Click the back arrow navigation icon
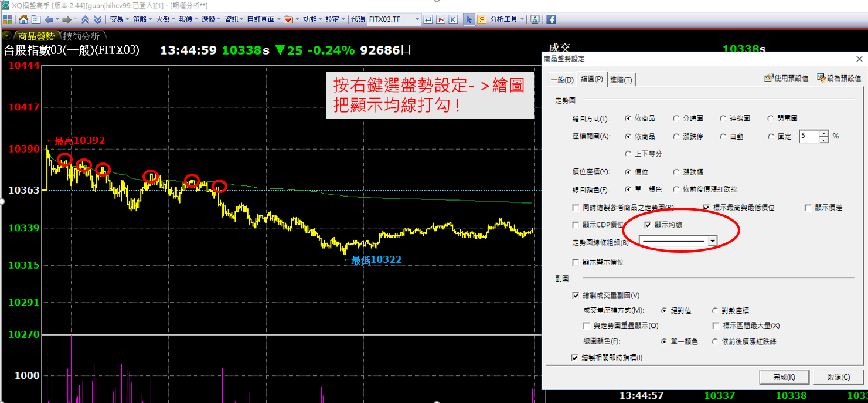The image size is (868, 403). pos(50,19)
